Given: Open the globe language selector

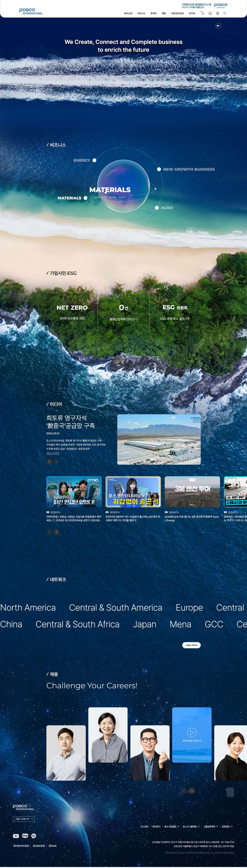Looking at the screenshot, I should [x=217, y=14].
